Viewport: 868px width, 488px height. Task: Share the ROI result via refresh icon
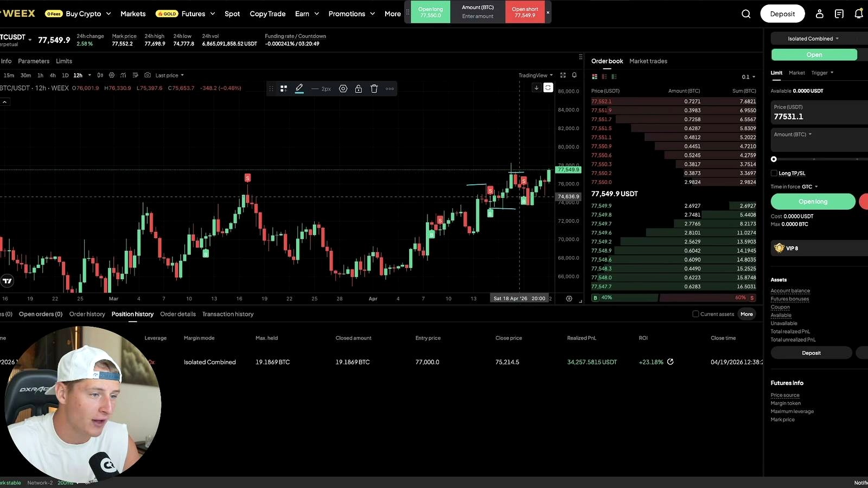670,362
